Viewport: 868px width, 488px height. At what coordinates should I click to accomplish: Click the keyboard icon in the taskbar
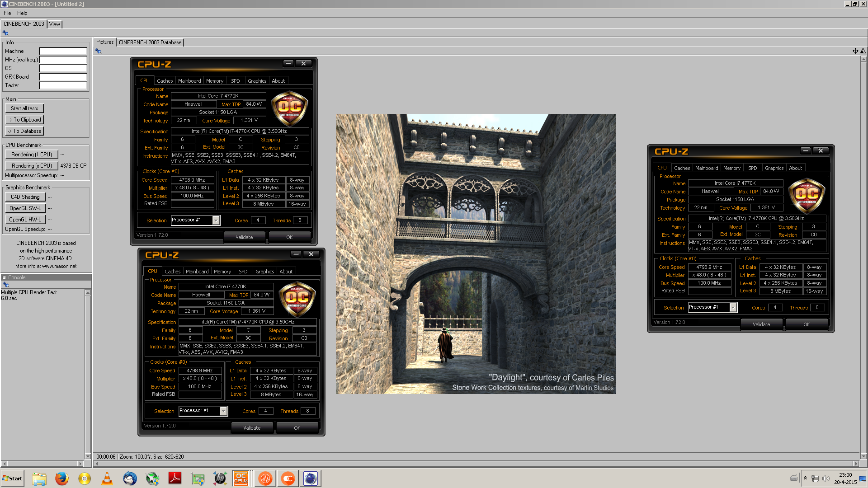click(793, 478)
